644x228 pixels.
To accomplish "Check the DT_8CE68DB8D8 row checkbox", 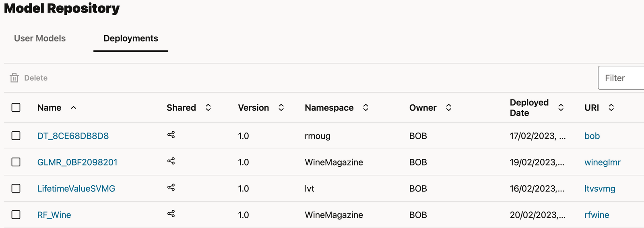I will tap(16, 136).
